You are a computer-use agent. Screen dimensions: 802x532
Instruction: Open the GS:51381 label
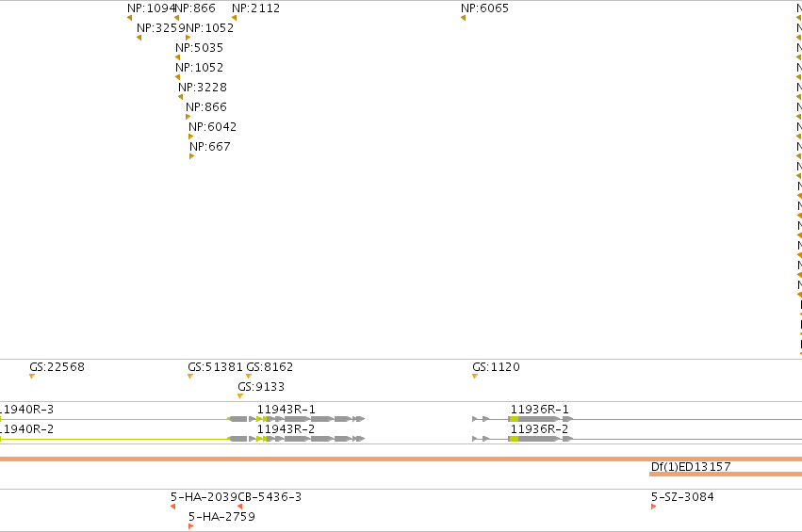point(215,367)
